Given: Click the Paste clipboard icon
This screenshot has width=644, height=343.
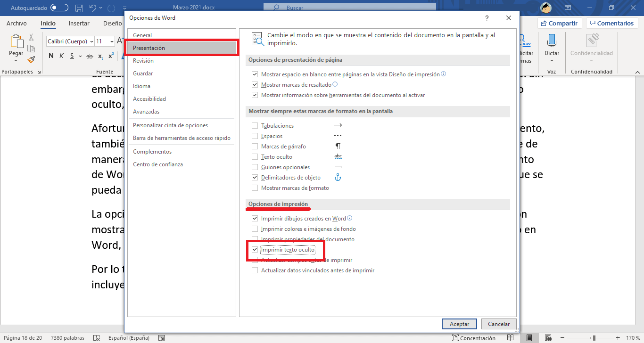Looking at the screenshot, I should [16, 41].
